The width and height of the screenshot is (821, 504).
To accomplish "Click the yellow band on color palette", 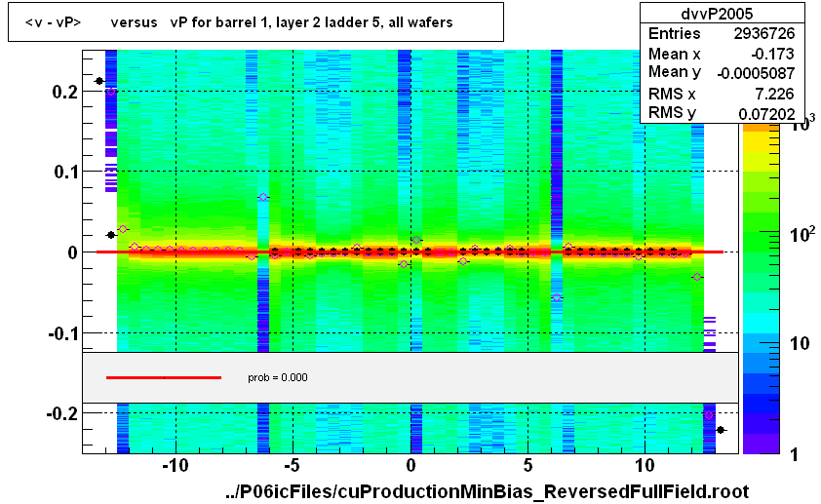I will tap(761, 141).
